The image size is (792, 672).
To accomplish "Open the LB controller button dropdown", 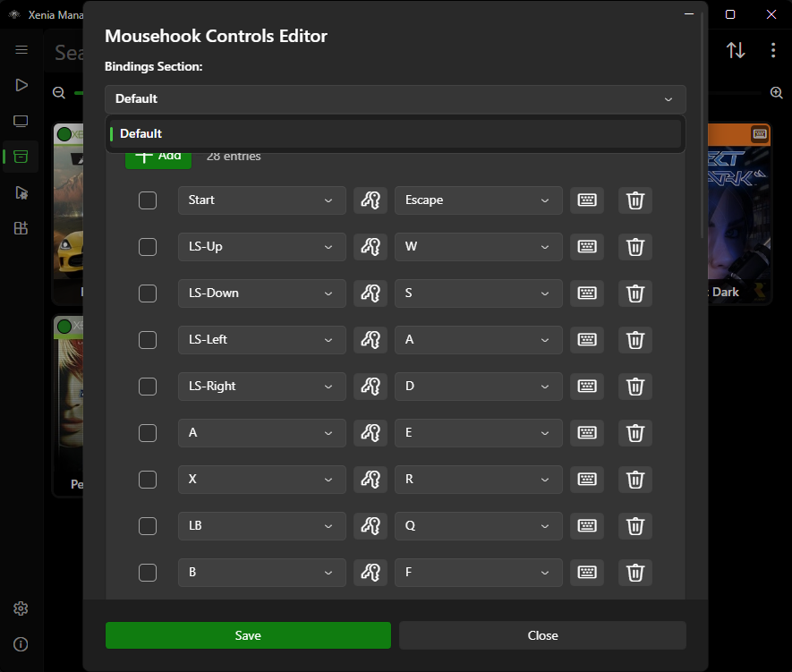I will click(x=261, y=526).
